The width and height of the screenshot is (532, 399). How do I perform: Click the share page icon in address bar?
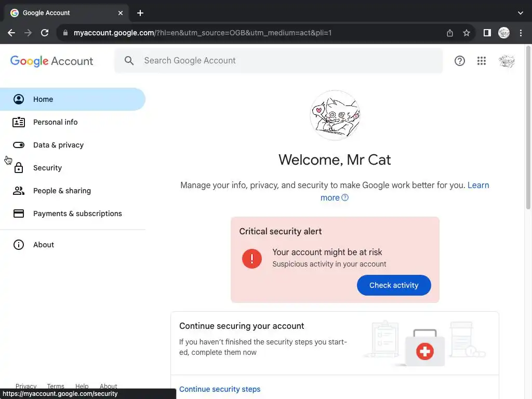click(x=450, y=33)
